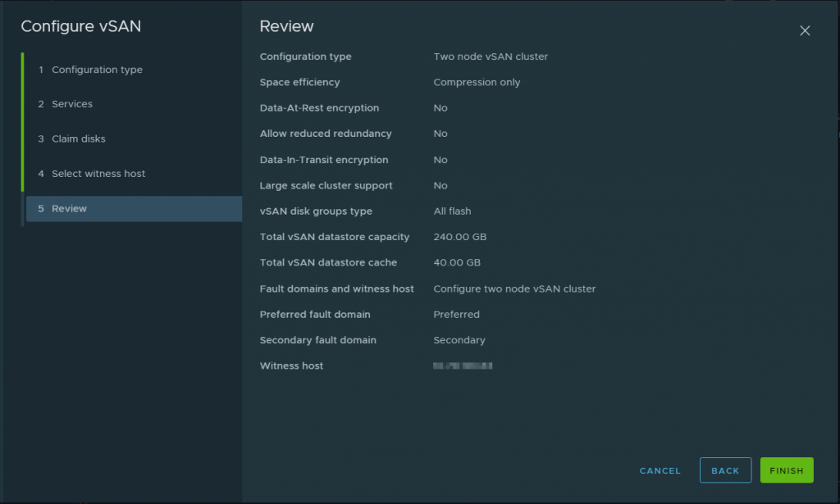Click the Configure two node vSAN cluster value

pyautogui.click(x=514, y=288)
